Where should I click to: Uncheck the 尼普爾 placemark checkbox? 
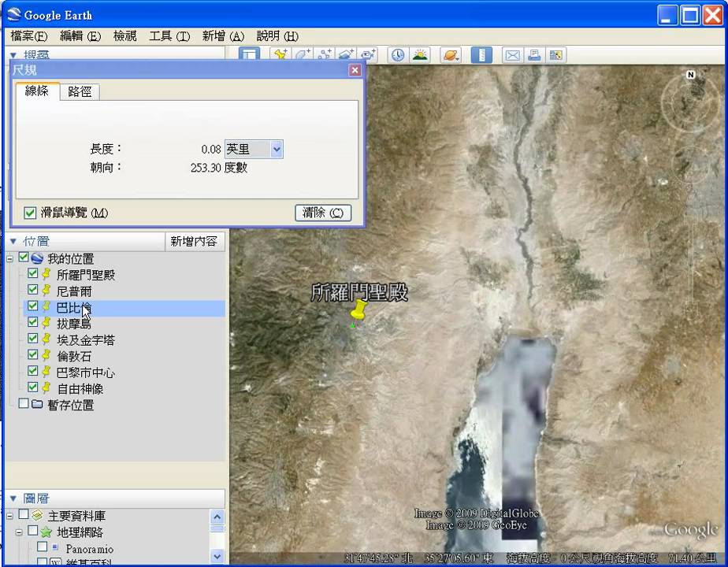pos(32,290)
